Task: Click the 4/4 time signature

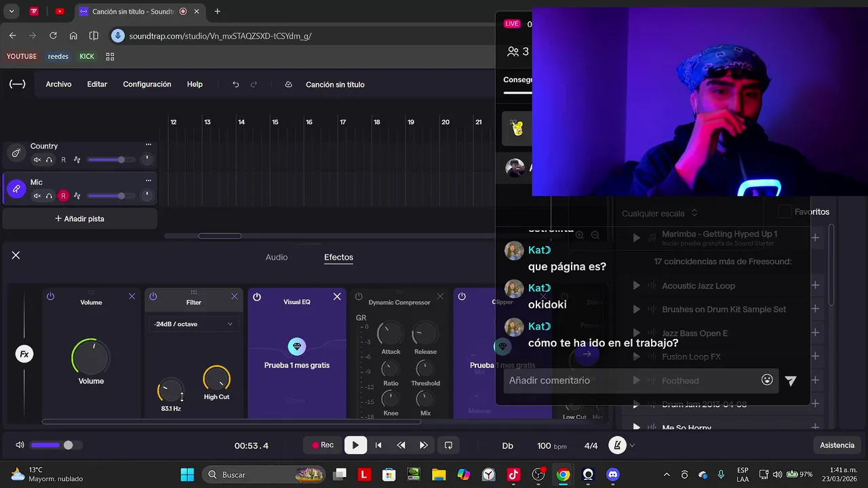Action: pos(591,445)
